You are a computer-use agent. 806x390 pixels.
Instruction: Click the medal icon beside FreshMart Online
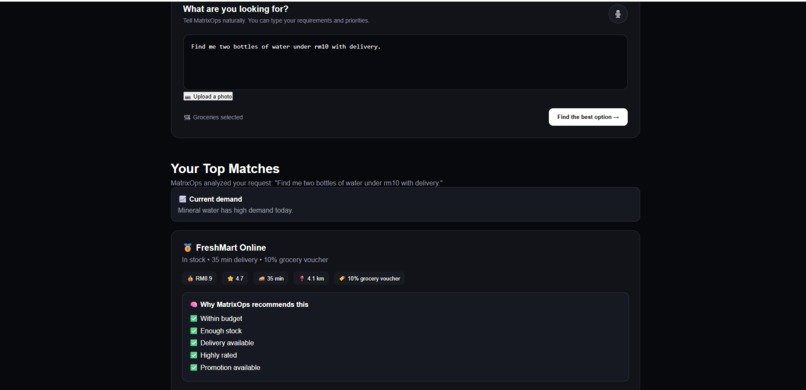click(188, 248)
